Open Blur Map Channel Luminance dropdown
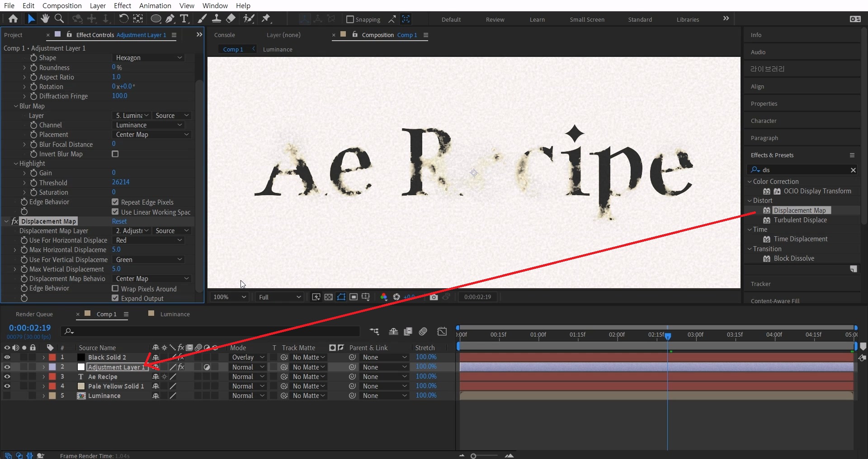This screenshot has width=868, height=459. pos(149,125)
